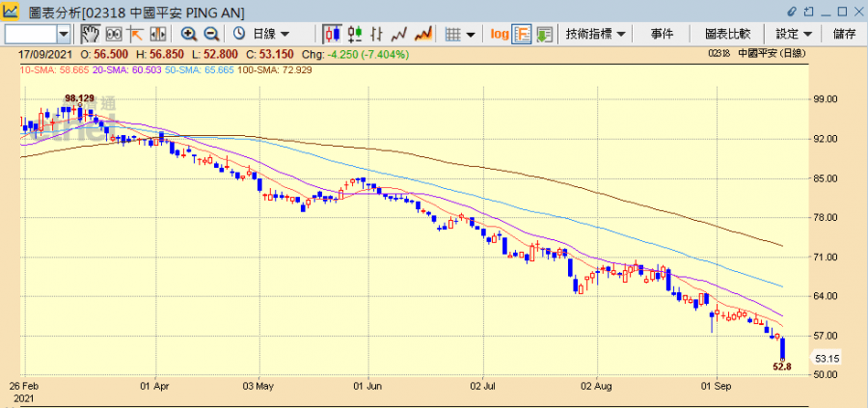
Task: Toggle the orange legend panel button
Action: pyautogui.click(x=522, y=34)
